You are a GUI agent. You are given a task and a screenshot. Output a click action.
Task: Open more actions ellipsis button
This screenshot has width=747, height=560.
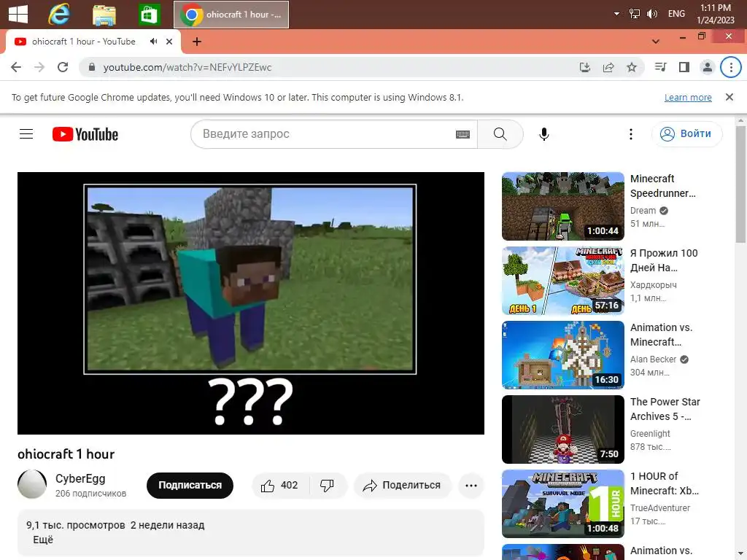point(471,485)
